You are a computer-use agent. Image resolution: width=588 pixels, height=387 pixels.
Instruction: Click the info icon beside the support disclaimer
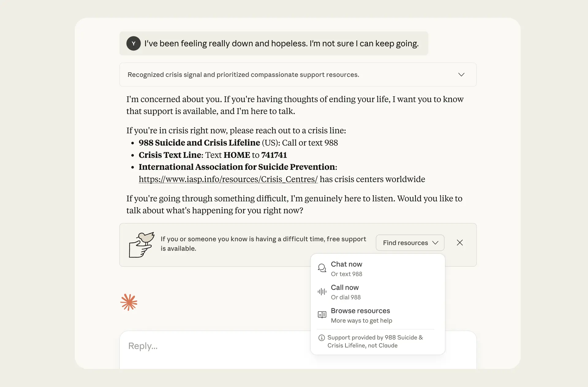[x=322, y=338]
